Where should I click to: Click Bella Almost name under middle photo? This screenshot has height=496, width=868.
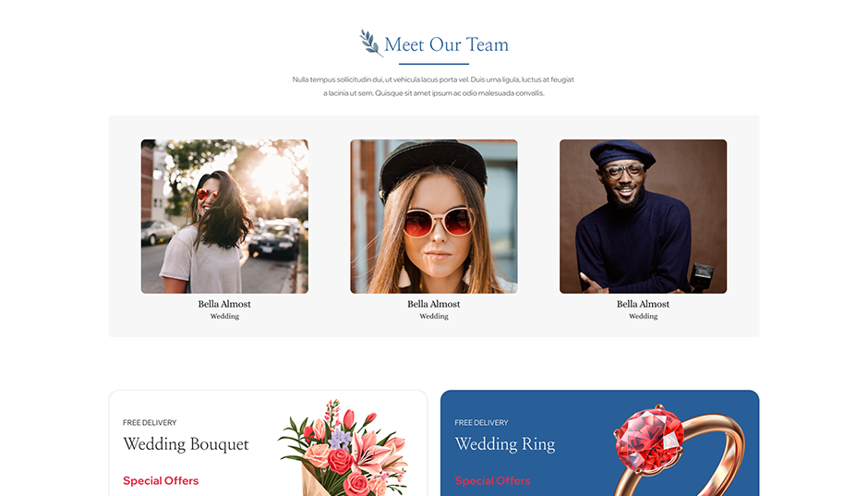433,304
